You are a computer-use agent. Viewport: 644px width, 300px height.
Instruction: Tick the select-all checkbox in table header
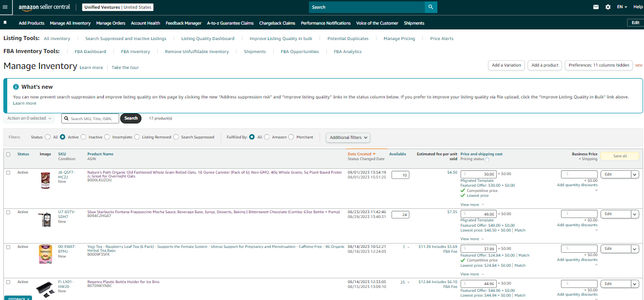[8, 154]
